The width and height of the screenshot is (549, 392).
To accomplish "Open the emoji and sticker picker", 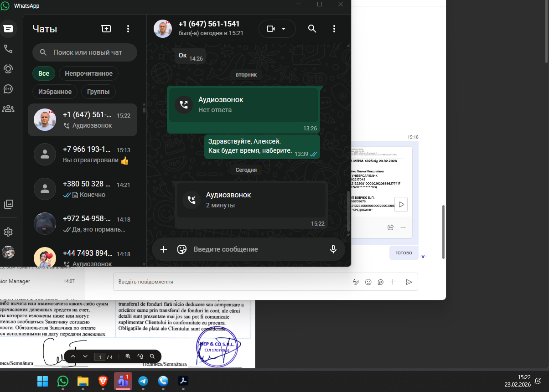I will tap(182, 249).
